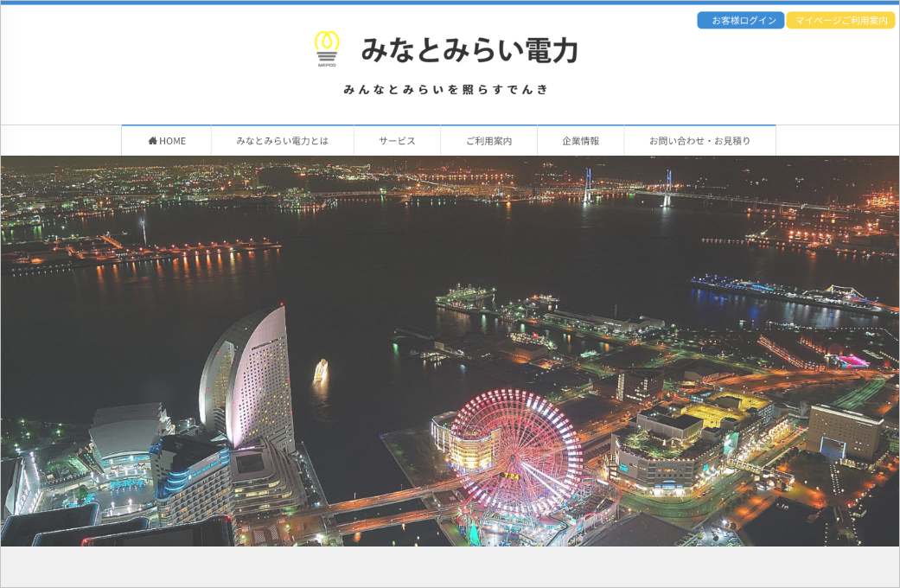Click the Yokohama night view hero image
Screen dimensions: 900x588
coord(450,351)
